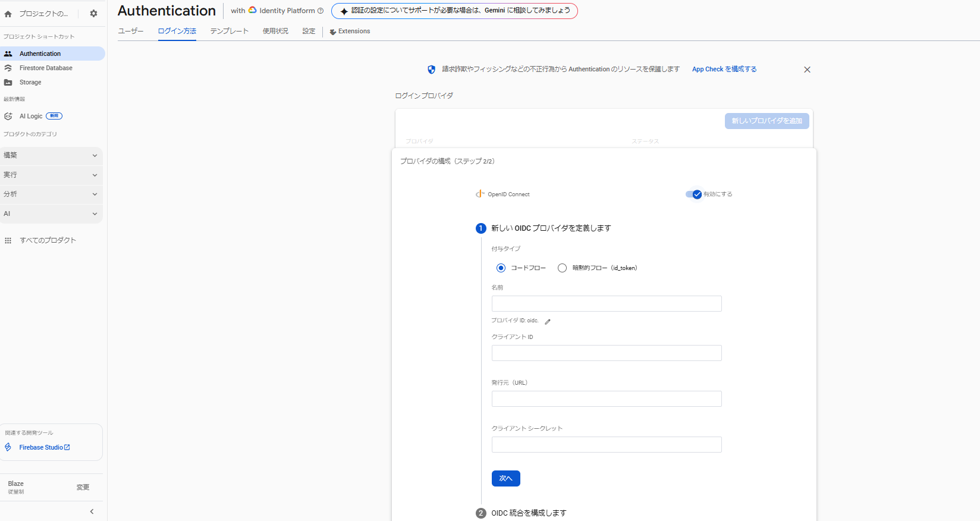Select the code flow radio button
The image size is (980, 521).
(x=501, y=268)
